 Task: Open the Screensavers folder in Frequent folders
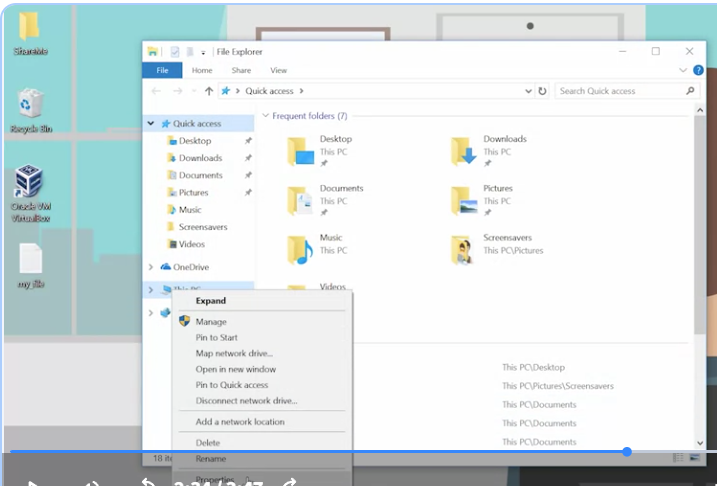[x=464, y=250]
